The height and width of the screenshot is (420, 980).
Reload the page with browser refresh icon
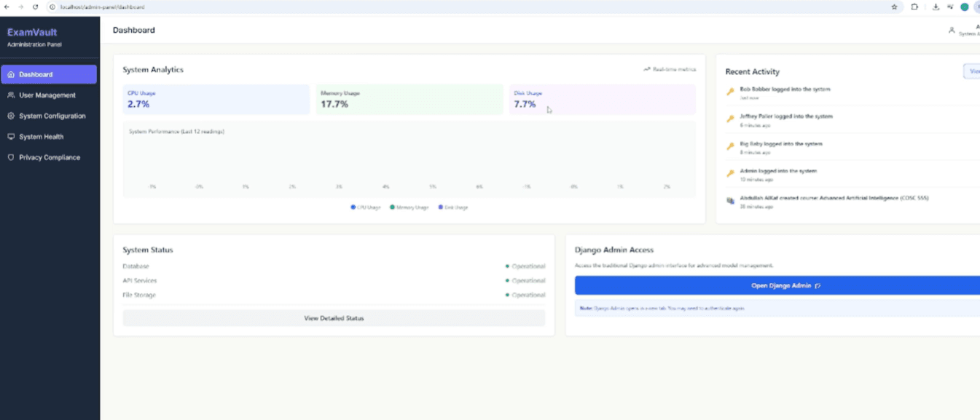(35, 7)
